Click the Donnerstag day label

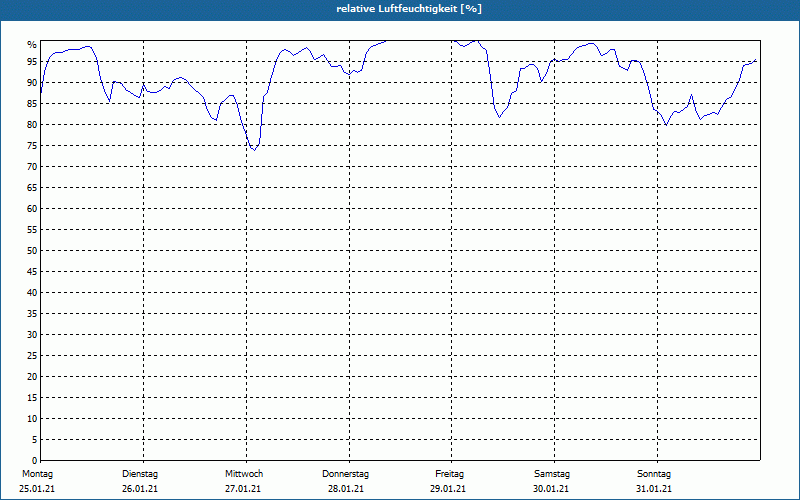click(345, 474)
